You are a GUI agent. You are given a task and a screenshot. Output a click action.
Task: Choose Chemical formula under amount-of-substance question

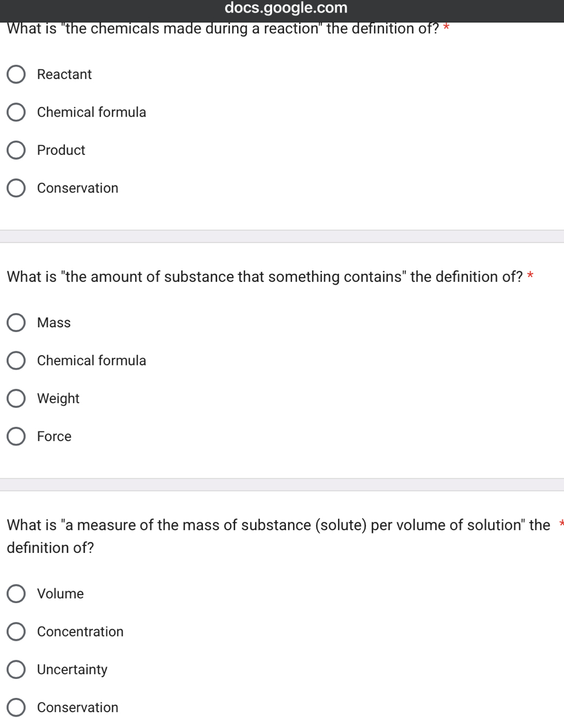coord(16,360)
